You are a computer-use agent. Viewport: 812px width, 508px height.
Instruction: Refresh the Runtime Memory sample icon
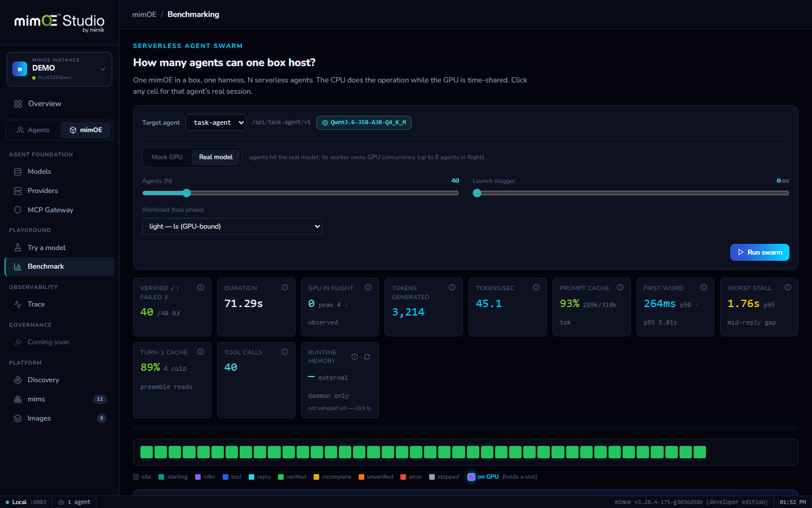[367, 357]
